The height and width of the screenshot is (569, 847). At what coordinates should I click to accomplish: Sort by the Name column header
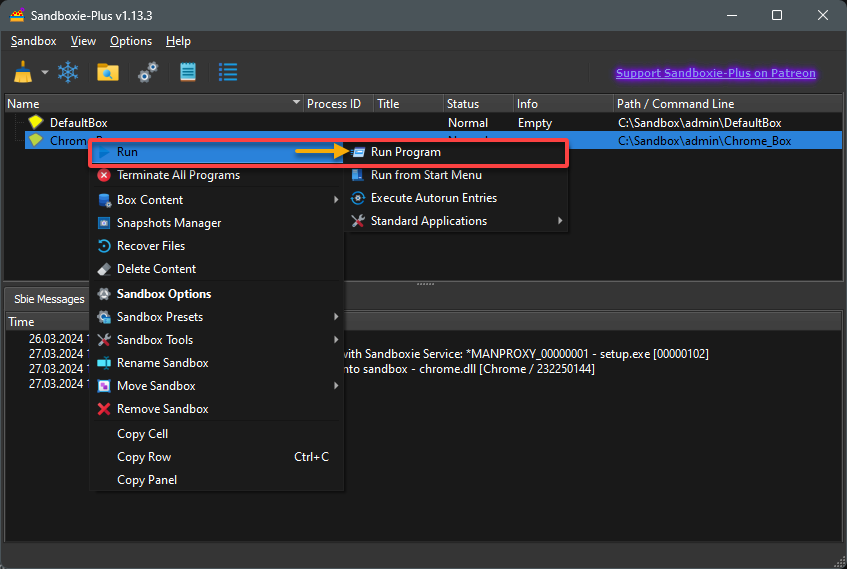tap(154, 104)
